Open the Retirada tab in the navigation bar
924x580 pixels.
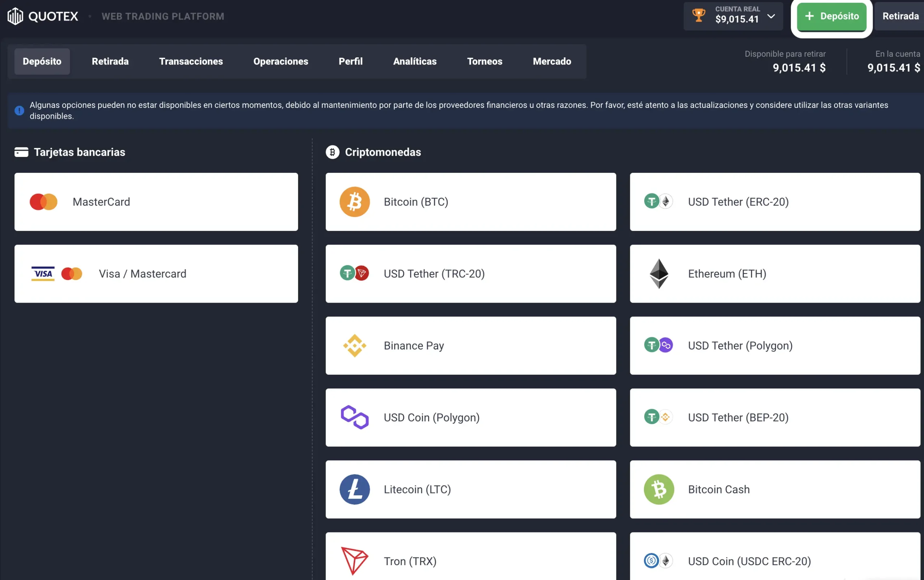[x=110, y=61]
